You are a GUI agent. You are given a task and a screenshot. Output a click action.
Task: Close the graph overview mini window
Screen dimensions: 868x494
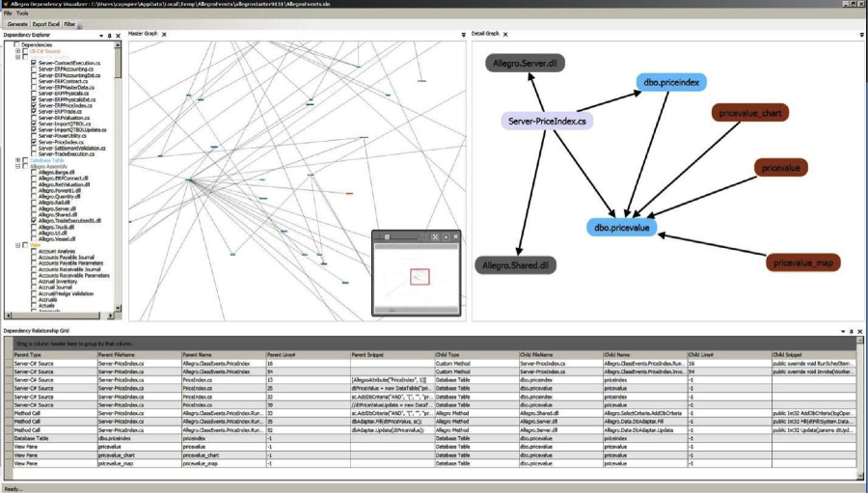pos(455,237)
